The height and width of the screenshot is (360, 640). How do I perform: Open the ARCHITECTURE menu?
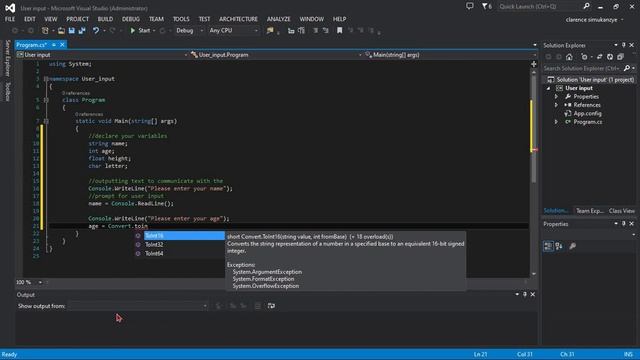(238, 19)
